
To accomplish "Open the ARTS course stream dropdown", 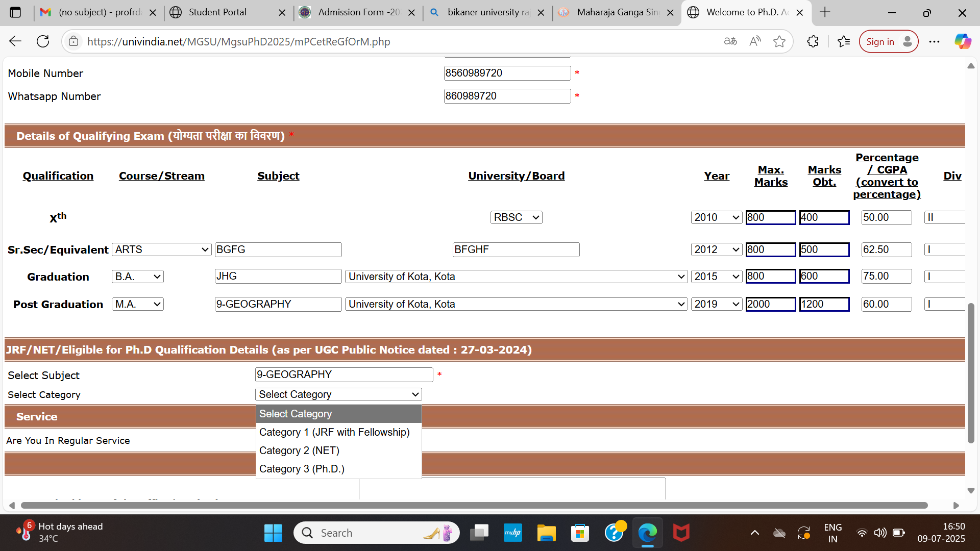I will [x=161, y=249].
